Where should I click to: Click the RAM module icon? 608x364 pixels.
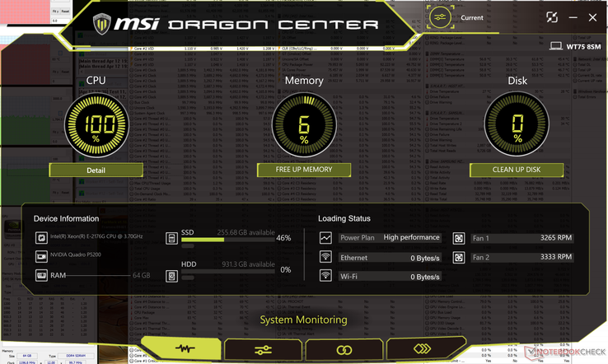(41, 275)
